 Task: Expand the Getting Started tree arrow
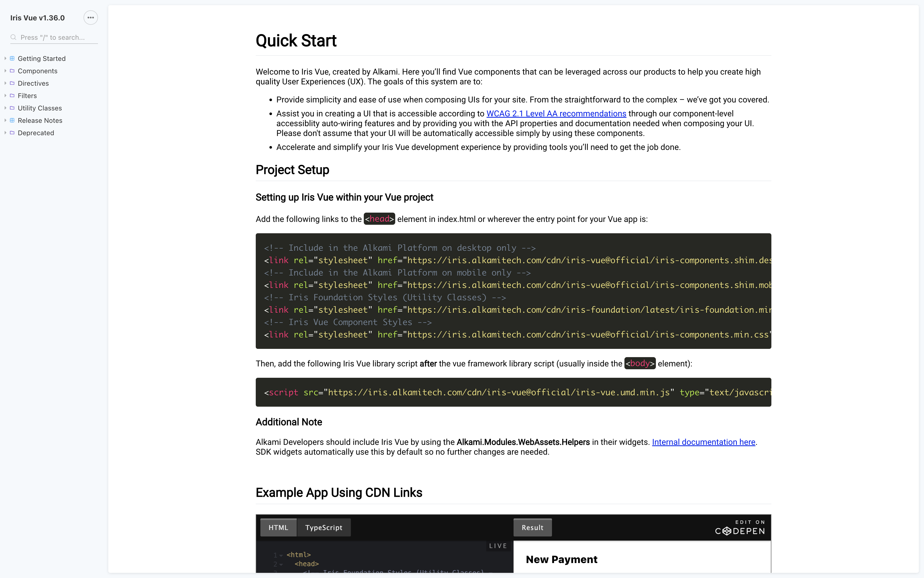tap(5, 59)
